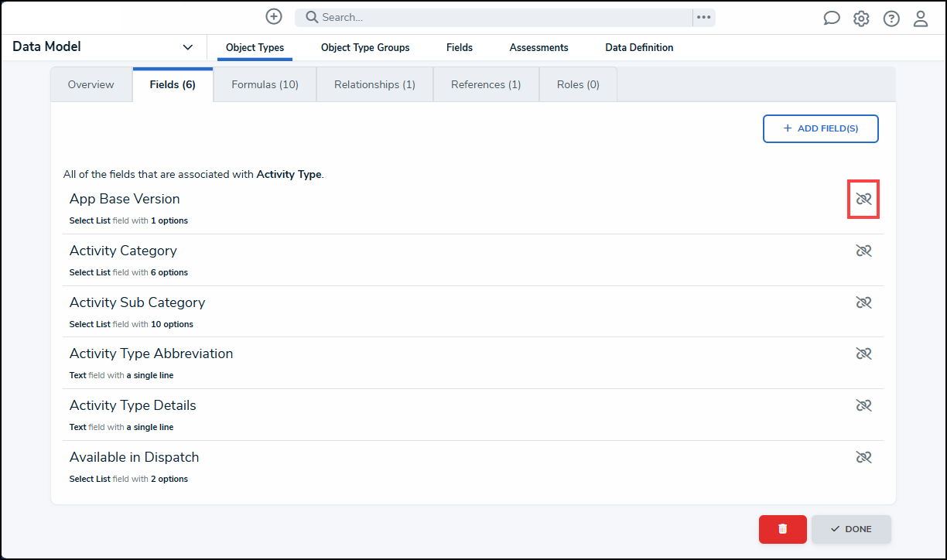
Task: Open the References (1) tab
Action: coord(486,84)
